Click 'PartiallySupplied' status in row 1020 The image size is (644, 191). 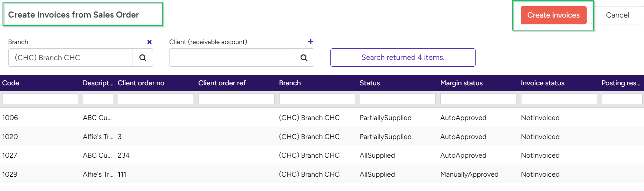click(x=386, y=137)
